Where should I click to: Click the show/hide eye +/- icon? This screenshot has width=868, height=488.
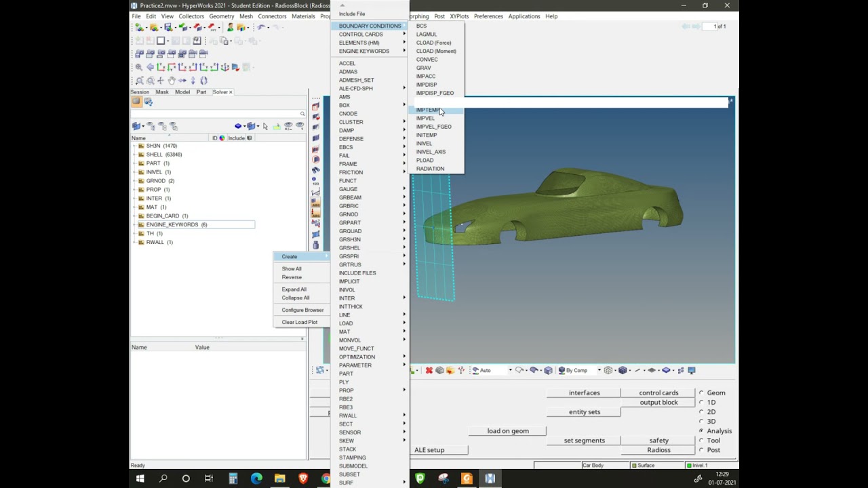click(x=288, y=126)
